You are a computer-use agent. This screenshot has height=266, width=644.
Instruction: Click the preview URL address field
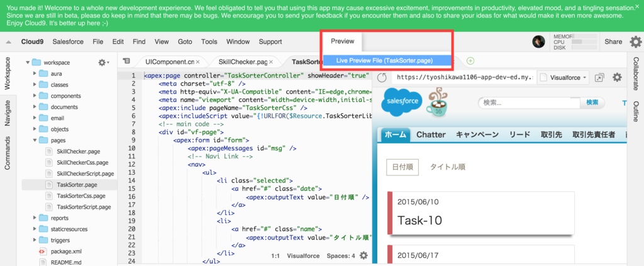464,77
